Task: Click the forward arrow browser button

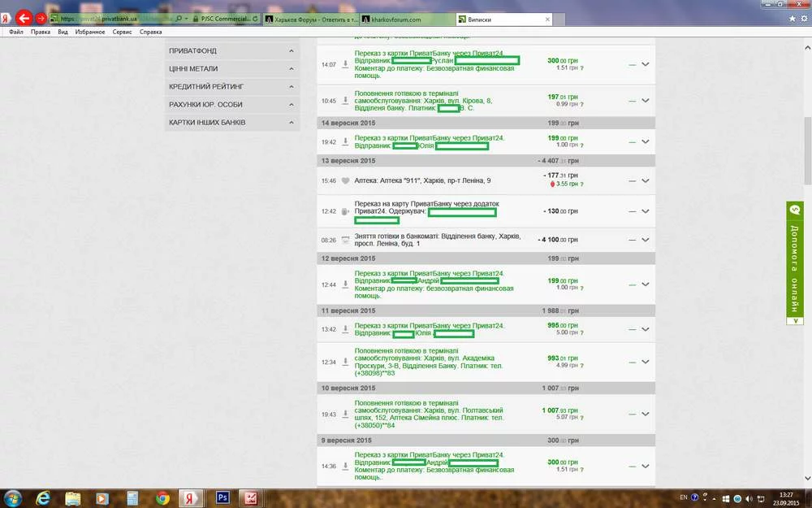Action: 41,18
